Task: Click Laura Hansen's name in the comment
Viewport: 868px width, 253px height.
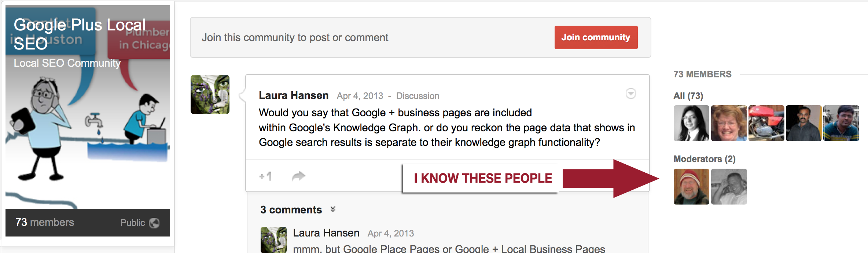Action: [x=326, y=233]
